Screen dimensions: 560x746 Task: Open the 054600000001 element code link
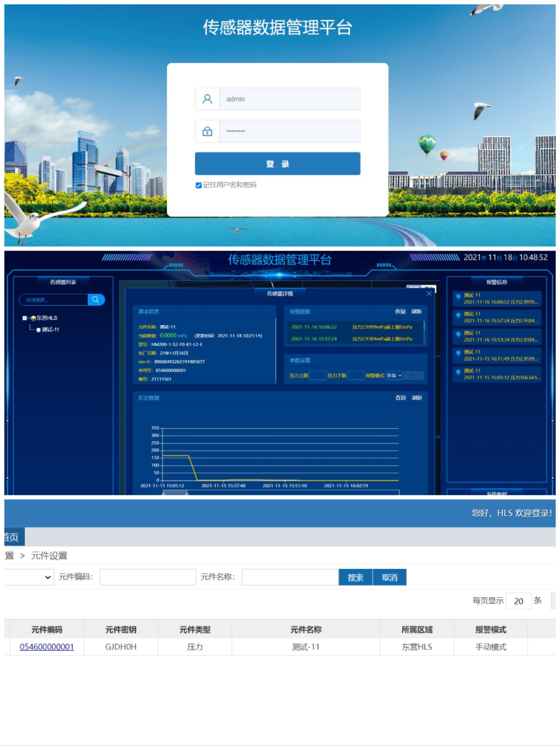47,646
